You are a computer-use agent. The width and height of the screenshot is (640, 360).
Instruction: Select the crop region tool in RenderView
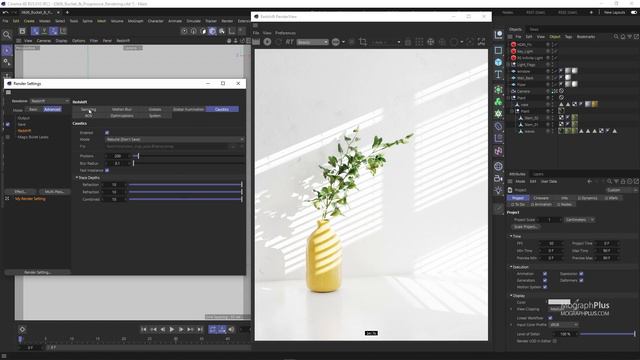[x=362, y=42]
